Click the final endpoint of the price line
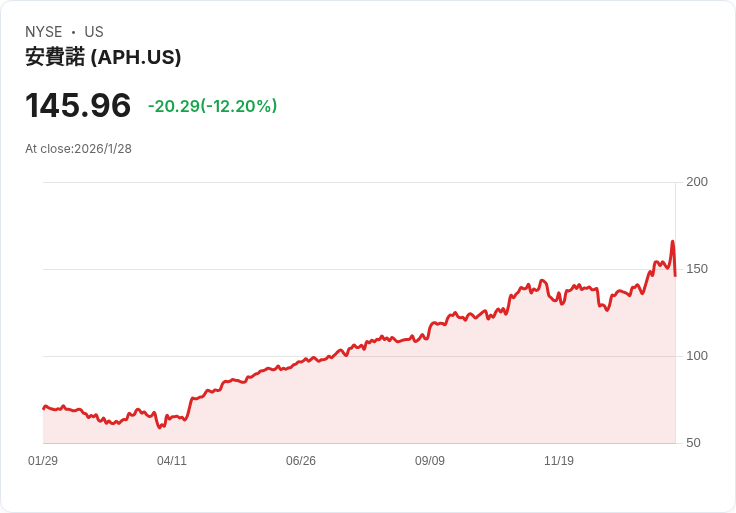The image size is (736, 513). 675,275
